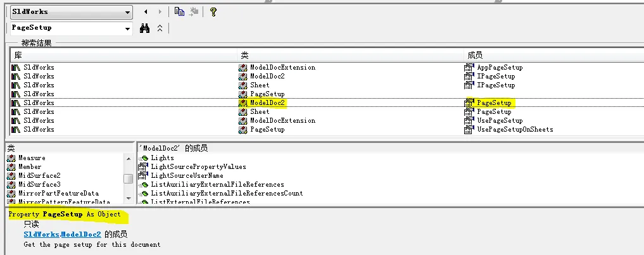This screenshot has width=644, height=255.
Task: Go forward with the right arrow button
Action: tap(160, 12)
